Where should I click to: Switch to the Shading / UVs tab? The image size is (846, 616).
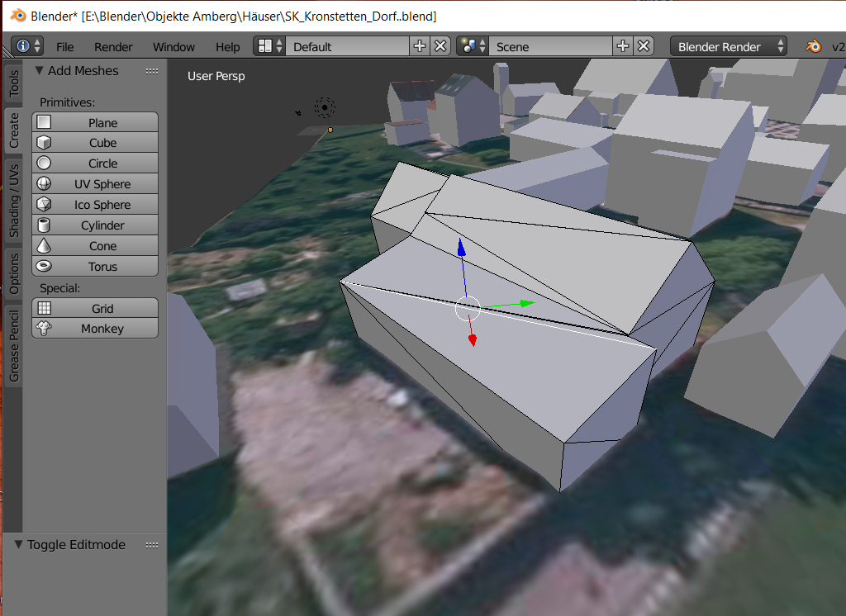coord(13,201)
